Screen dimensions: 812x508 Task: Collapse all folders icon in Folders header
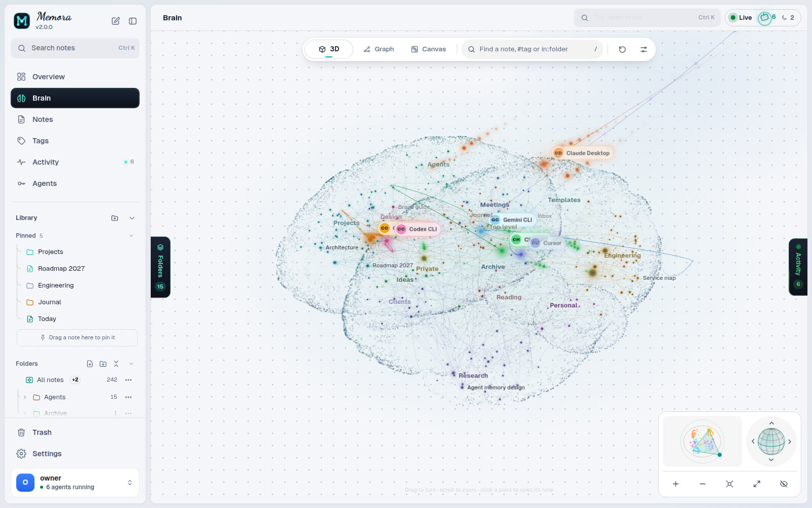pos(116,364)
